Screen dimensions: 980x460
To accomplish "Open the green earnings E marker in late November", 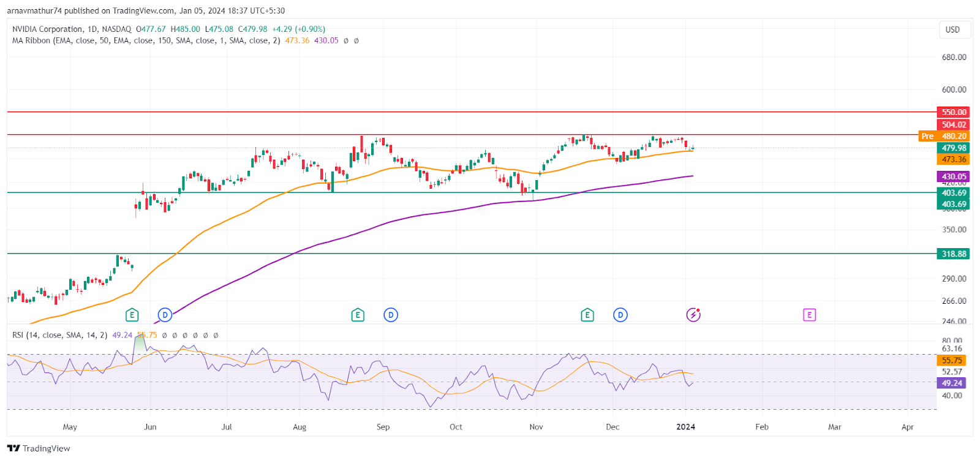I will click(x=587, y=315).
